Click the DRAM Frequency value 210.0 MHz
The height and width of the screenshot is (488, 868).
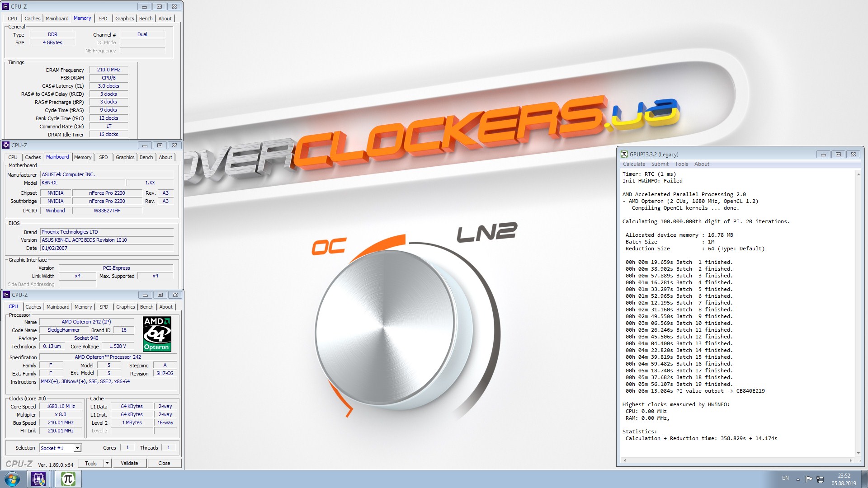tap(108, 70)
